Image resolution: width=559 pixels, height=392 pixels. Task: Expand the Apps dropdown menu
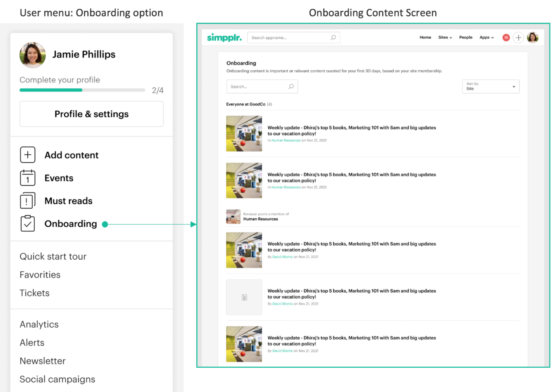[x=486, y=38]
